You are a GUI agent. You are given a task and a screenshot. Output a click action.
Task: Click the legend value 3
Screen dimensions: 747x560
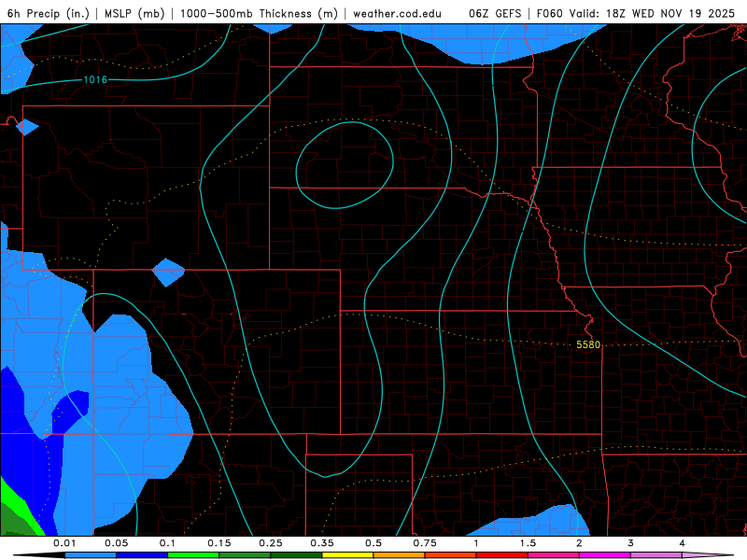(631, 543)
